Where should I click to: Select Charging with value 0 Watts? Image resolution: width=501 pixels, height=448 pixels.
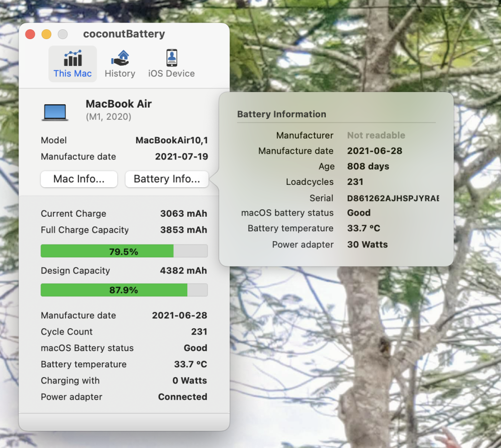point(189,381)
